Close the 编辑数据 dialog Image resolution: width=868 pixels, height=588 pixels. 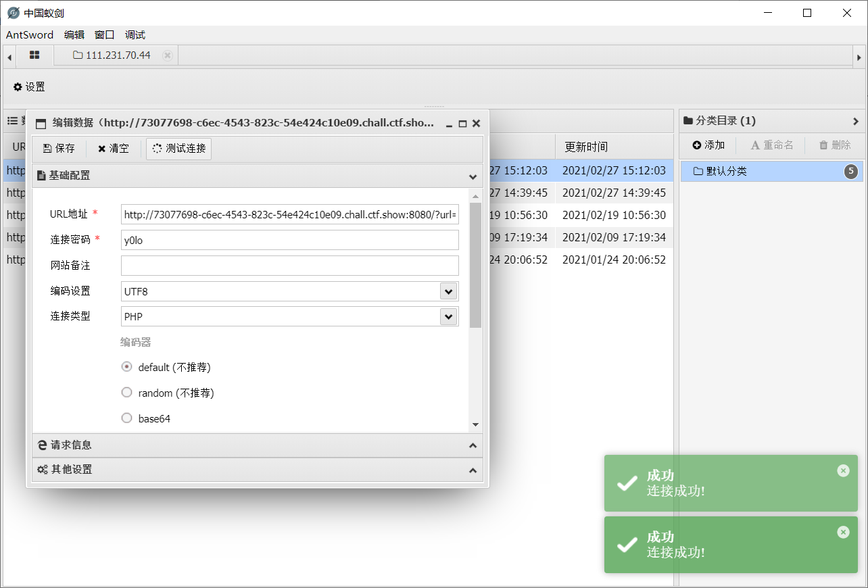[x=476, y=124]
